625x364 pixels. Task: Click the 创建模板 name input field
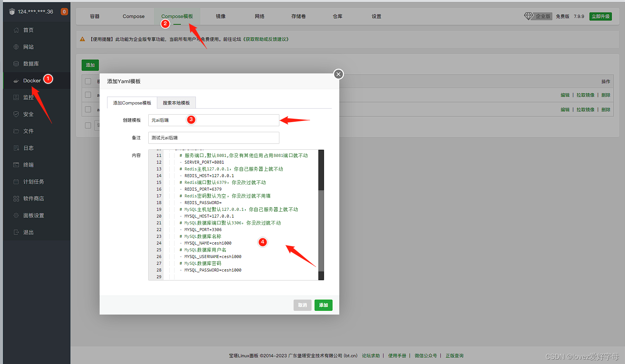214,120
